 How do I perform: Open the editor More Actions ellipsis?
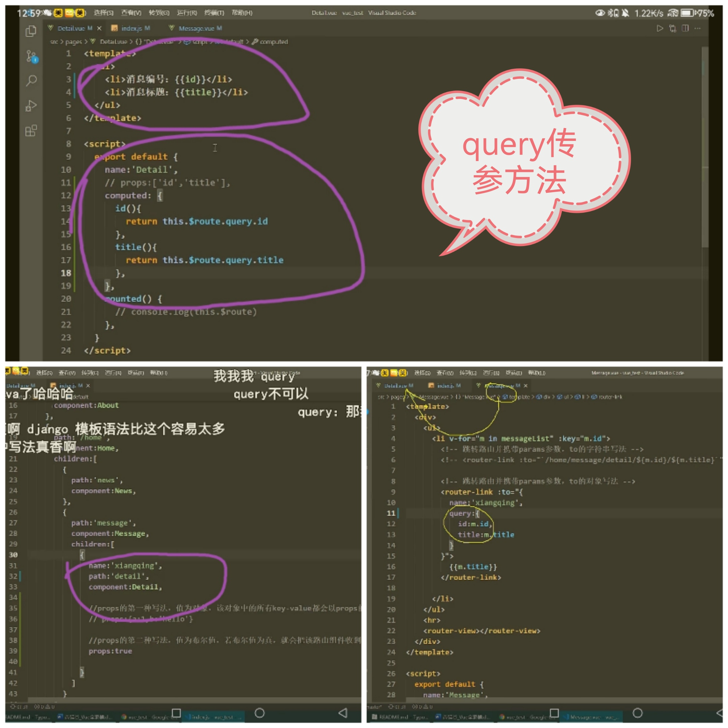(x=698, y=29)
